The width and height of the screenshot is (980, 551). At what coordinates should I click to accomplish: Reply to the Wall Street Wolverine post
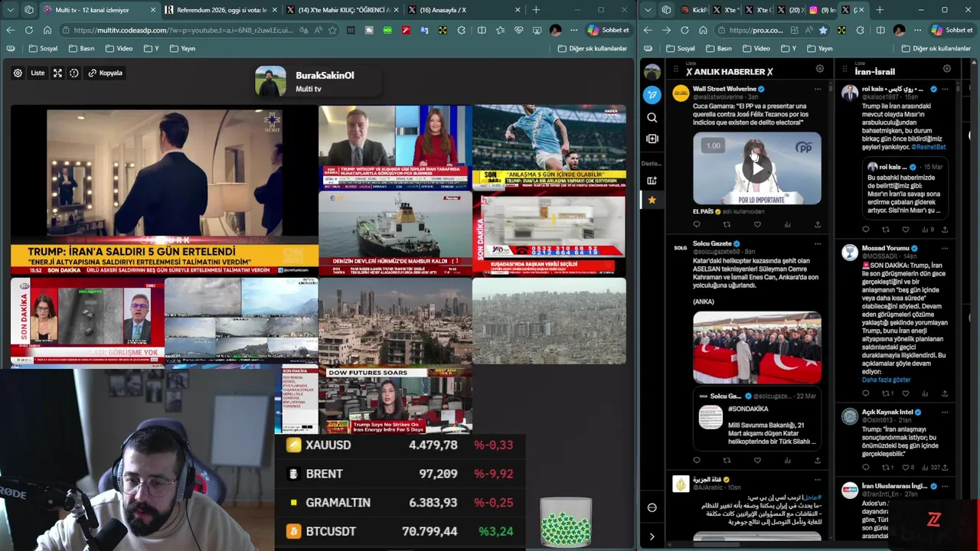pos(697,224)
